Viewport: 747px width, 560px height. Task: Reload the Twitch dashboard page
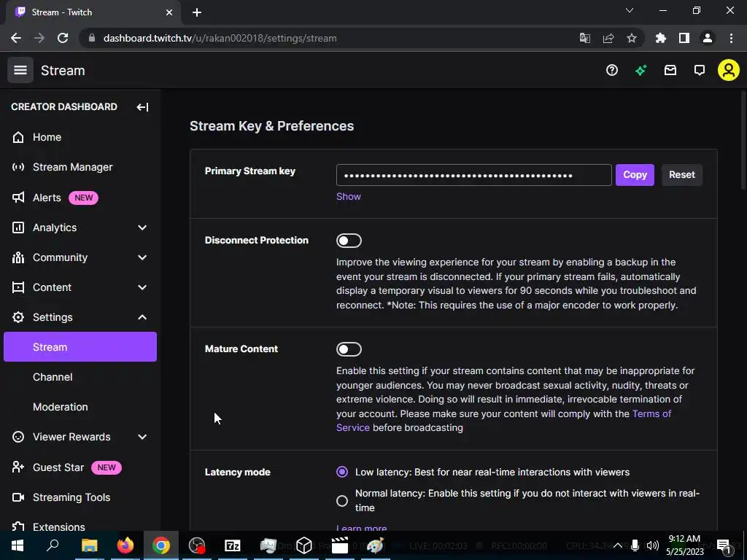coord(63,38)
